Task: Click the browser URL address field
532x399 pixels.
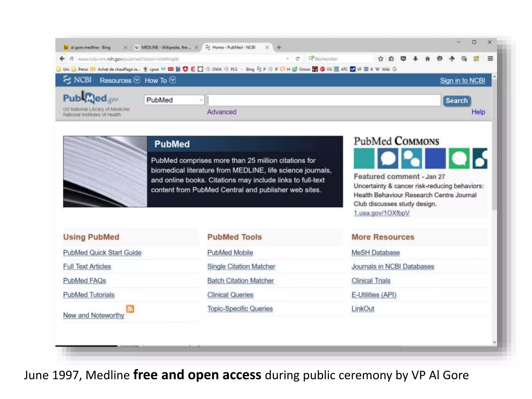Action: point(179,59)
